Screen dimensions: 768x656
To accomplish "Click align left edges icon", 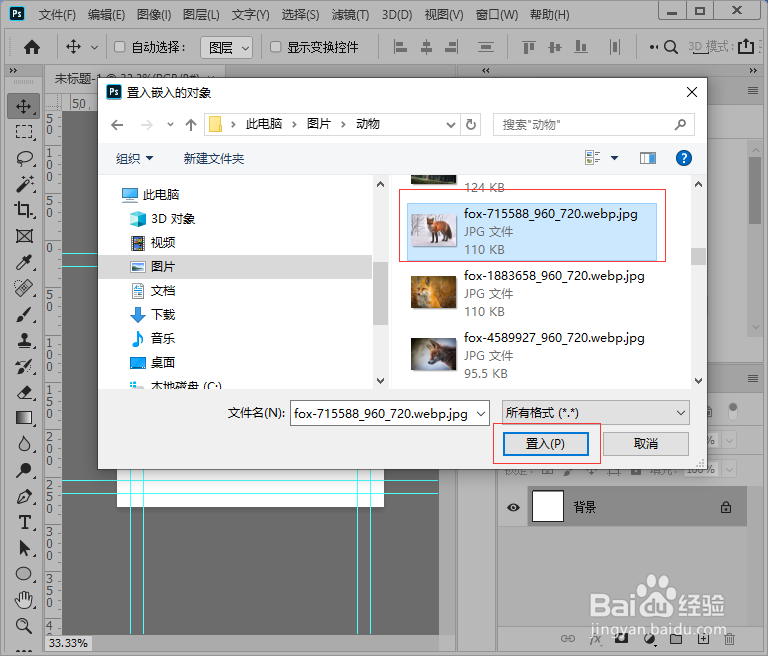I will click(400, 47).
